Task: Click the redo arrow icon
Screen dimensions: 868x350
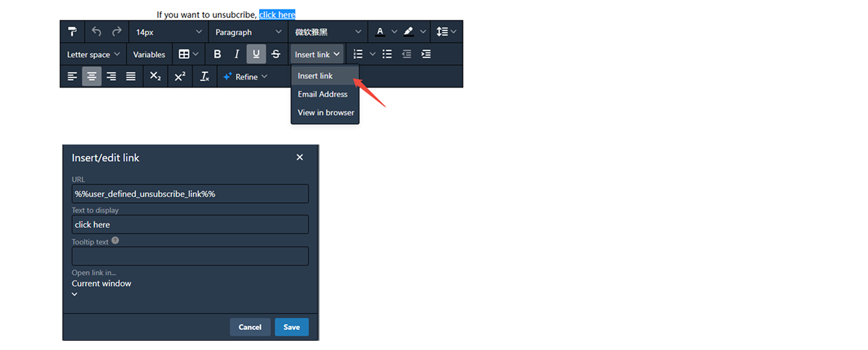Action: [117, 32]
